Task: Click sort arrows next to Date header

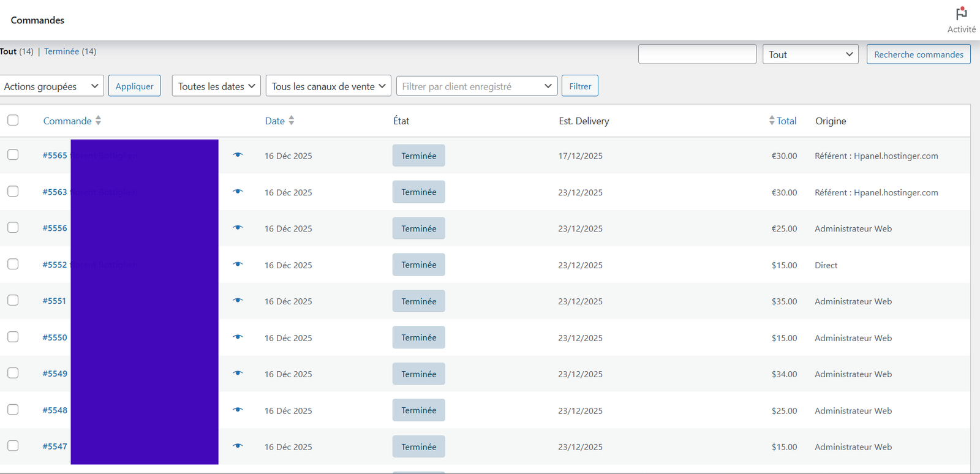Action: tap(292, 121)
